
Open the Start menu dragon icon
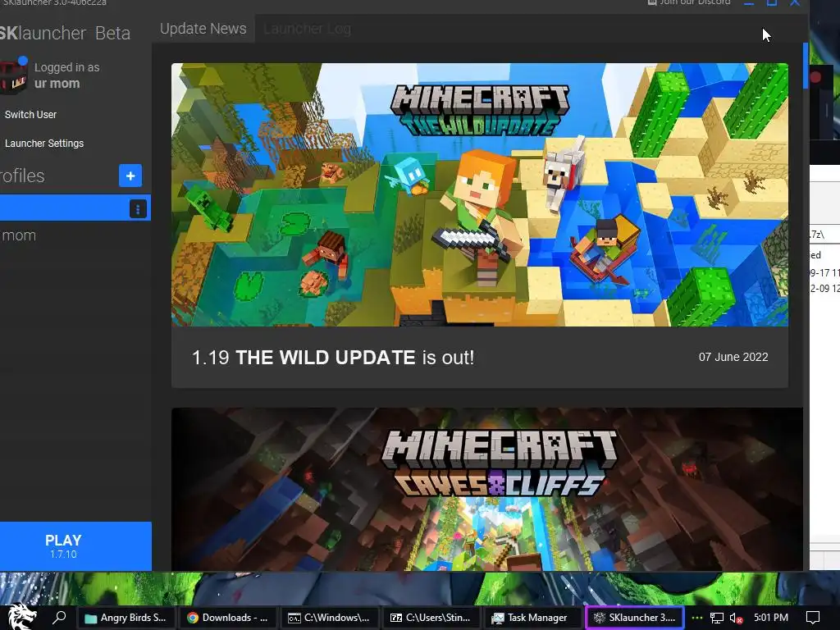[22, 617]
